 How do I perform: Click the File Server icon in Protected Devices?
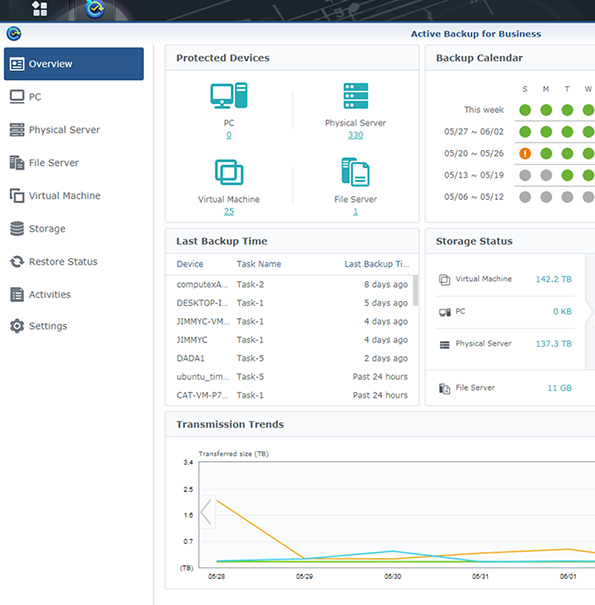pos(355,172)
